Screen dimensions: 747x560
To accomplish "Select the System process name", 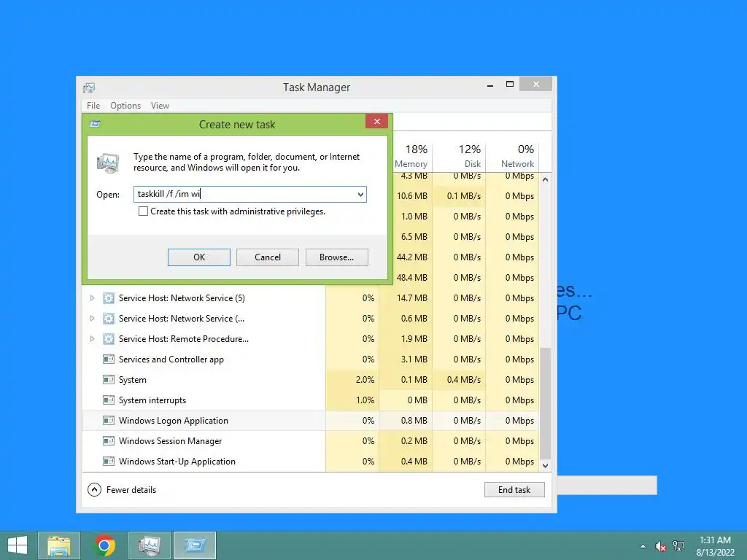I will [x=133, y=380].
